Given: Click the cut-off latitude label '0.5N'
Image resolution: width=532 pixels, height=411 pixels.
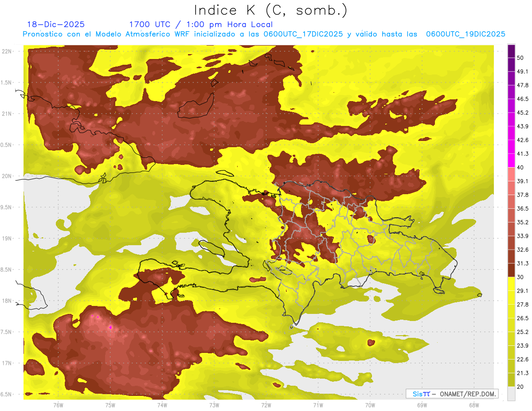Looking at the screenshot, I should tap(7, 145).
